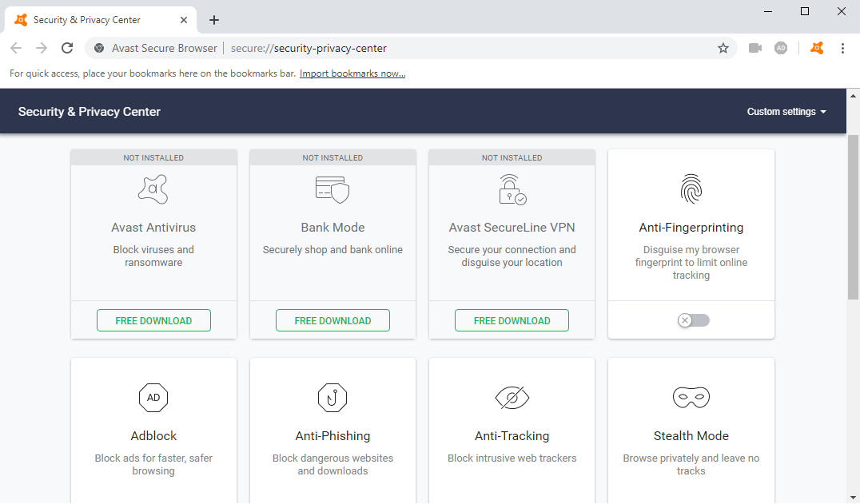The width and height of the screenshot is (860, 504).
Task: Click the Security & Privacy Center page heading
Action: click(90, 112)
